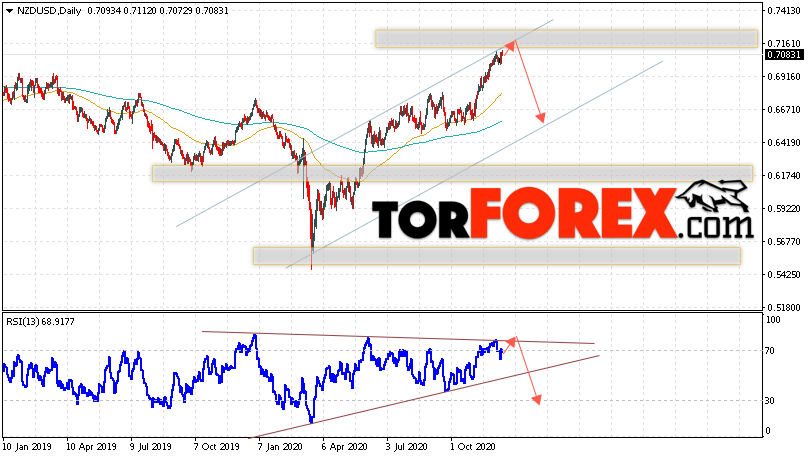This screenshot has height=458, width=808.
Task: Select the date label 10 Apr 2019
Action: (x=92, y=447)
